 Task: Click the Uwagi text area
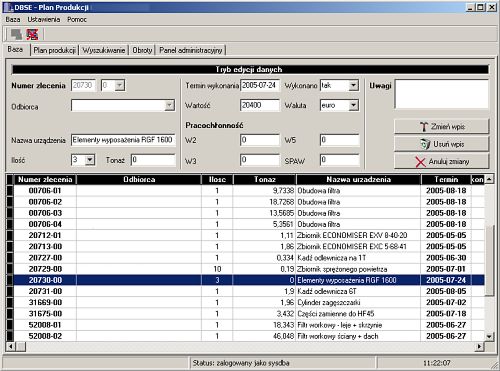point(441,94)
